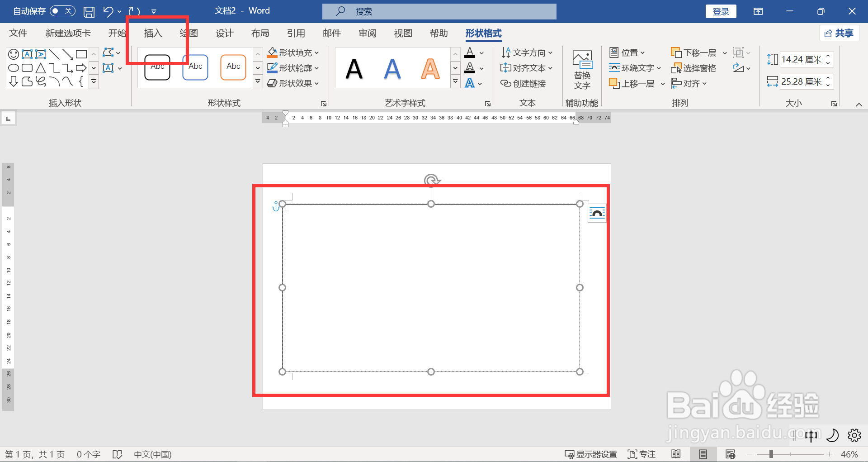
Task: Click the shape width field 25.28 厘米
Action: point(802,81)
